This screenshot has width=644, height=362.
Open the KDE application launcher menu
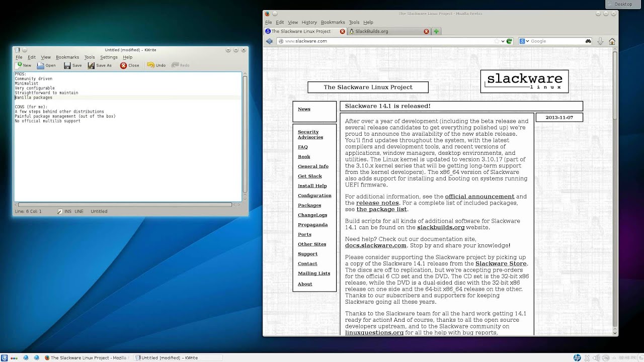[5, 357]
